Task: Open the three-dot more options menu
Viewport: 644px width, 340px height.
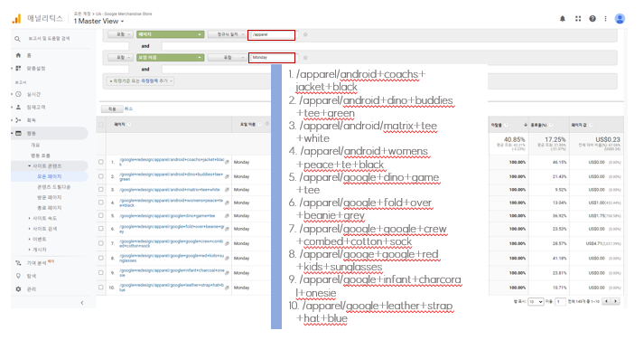Action: (605, 18)
